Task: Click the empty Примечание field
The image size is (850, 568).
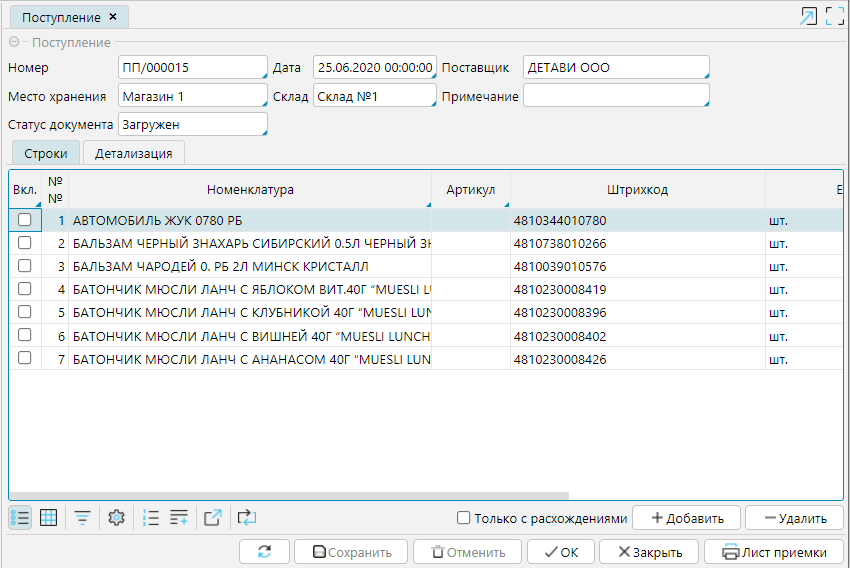Action: click(x=616, y=96)
